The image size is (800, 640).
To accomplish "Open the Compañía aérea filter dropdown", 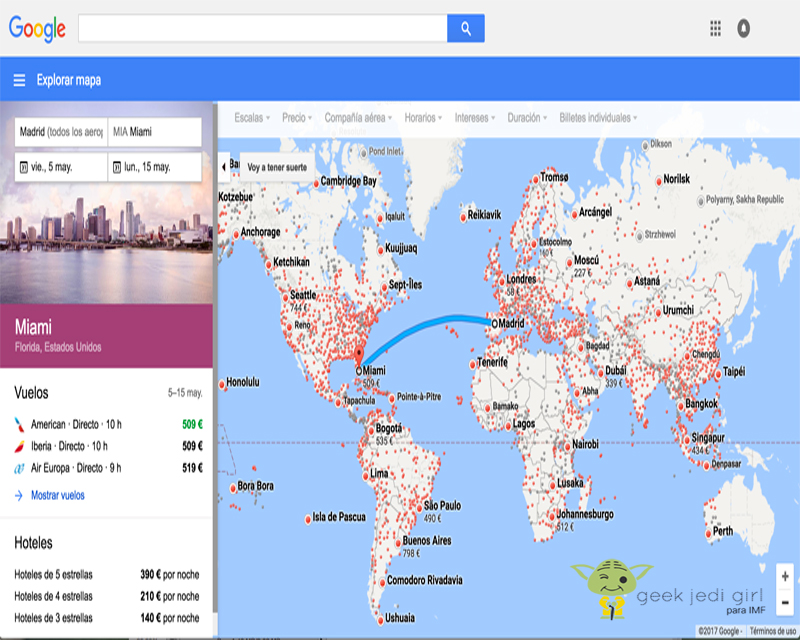I will (358, 118).
